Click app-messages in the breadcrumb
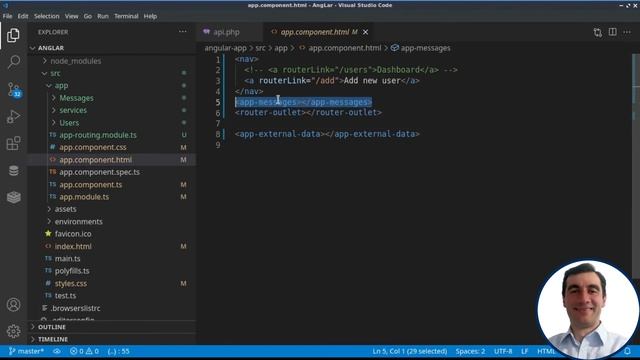The height and width of the screenshot is (360, 640). [x=425, y=48]
